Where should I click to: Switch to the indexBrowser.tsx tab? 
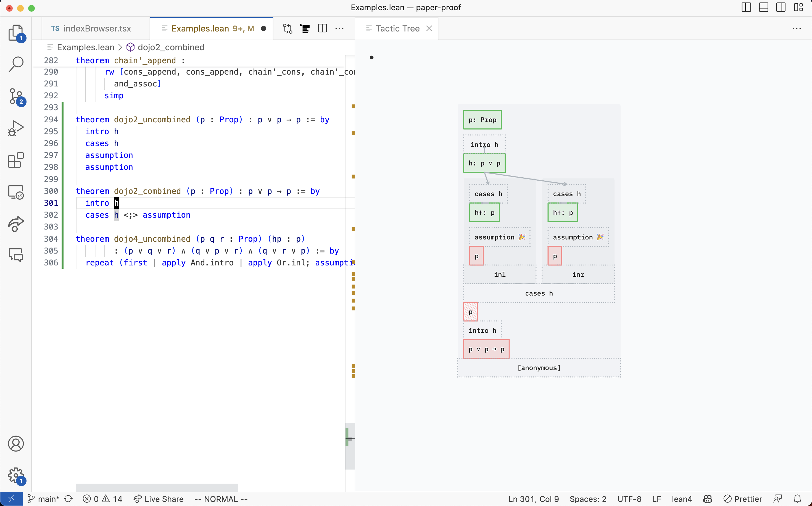click(96, 28)
